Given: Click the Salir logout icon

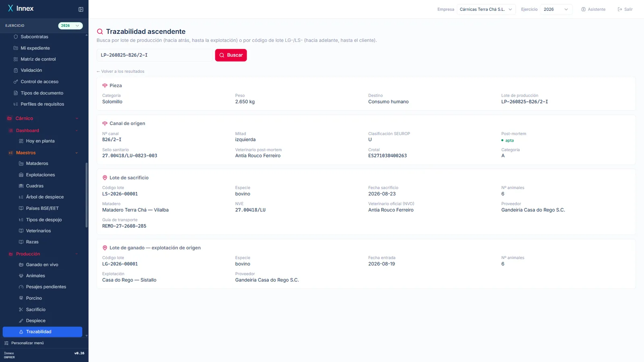Looking at the screenshot, I should coord(620,9).
